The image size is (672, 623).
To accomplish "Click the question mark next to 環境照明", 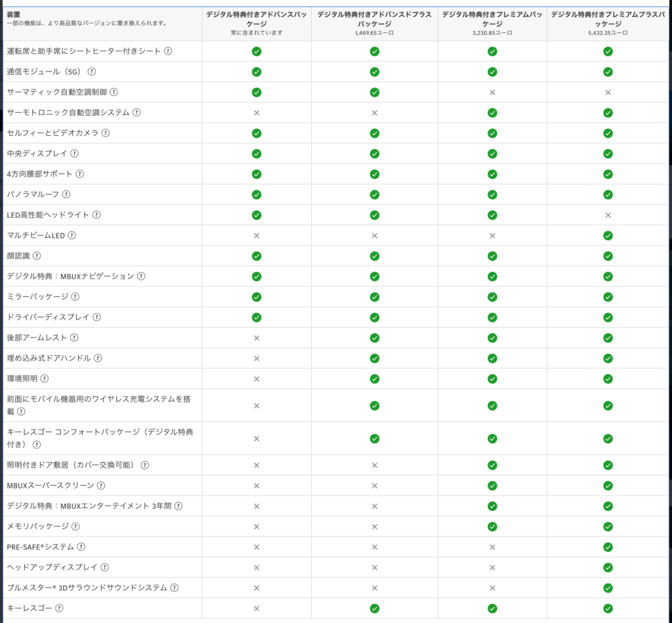I will coord(45,379).
